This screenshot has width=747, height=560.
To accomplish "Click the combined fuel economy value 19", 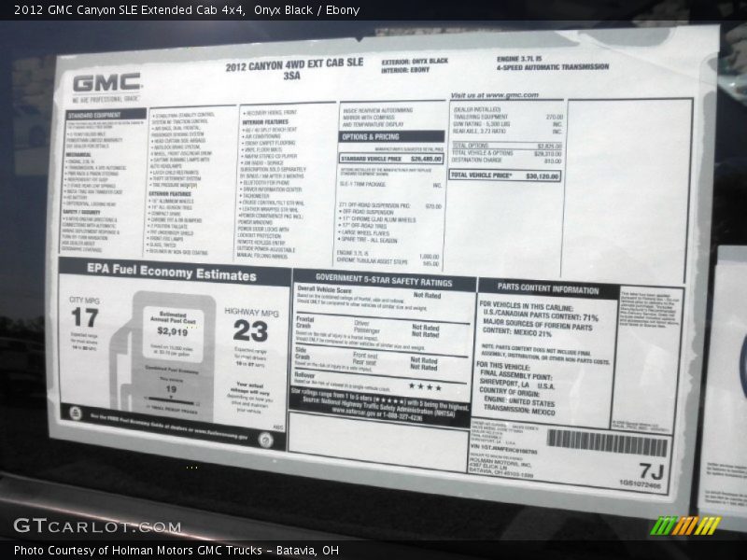I will [171, 389].
